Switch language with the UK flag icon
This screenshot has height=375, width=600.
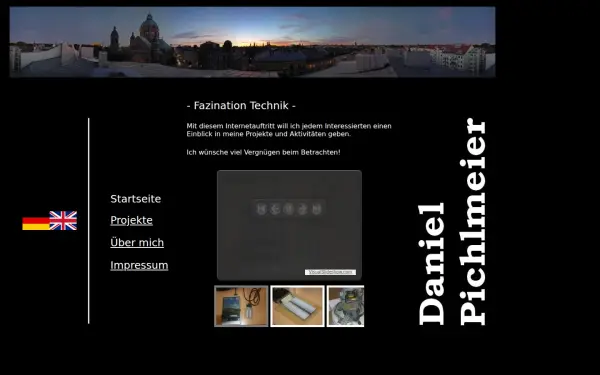(x=63, y=221)
